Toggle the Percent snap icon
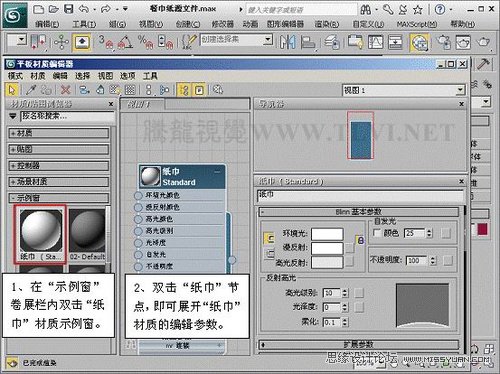The width and height of the screenshot is (500, 374). point(145,42)
